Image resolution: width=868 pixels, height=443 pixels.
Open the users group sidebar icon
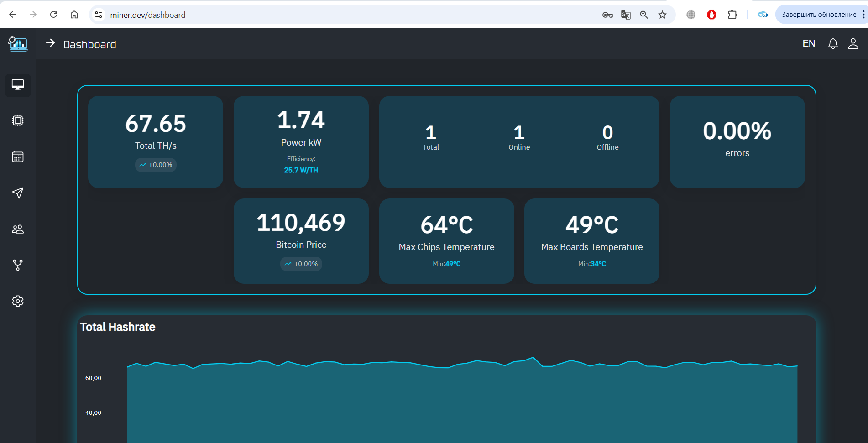point(18,229)
